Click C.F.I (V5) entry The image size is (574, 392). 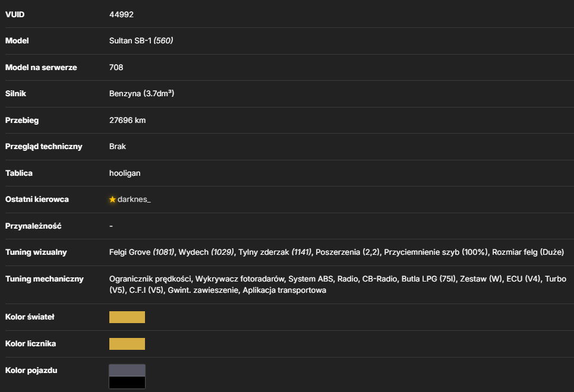pos(146,290)
